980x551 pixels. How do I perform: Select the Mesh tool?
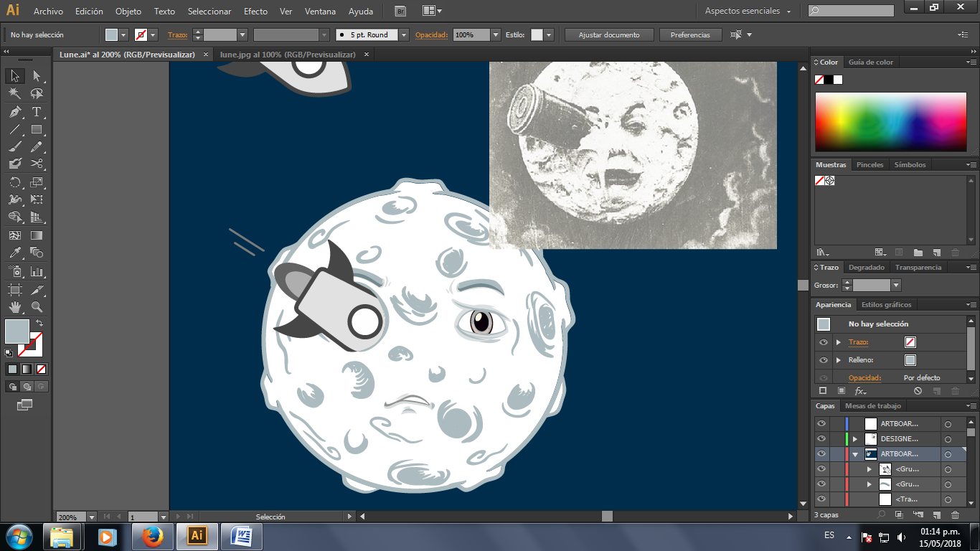(x=15, y=235)
